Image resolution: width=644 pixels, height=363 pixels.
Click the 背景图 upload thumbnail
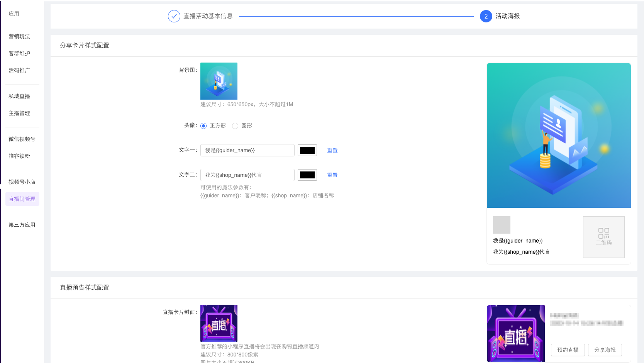(219, 81)
